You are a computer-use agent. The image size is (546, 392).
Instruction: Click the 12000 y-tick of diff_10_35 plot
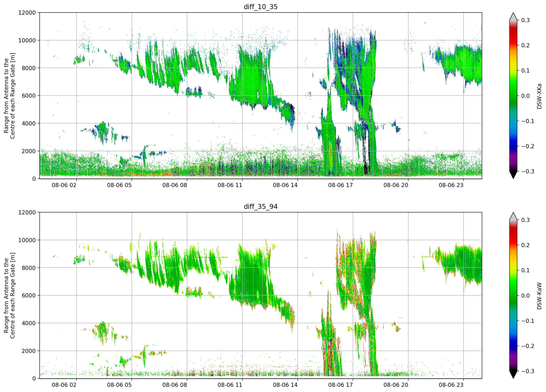click(x=27, y=13)
